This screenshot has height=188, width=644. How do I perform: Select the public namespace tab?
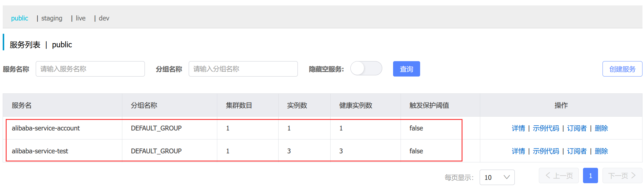tap(20, 18)
